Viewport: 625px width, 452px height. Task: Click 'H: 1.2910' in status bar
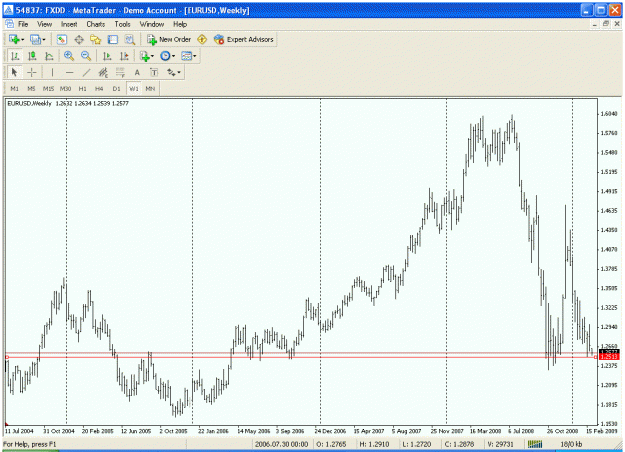coord(374,444)
